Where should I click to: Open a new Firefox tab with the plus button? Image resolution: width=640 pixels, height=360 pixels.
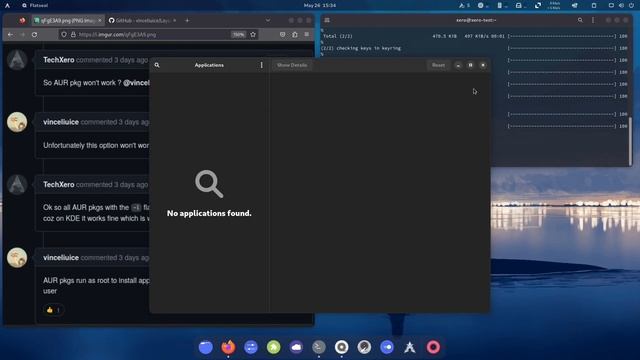point(187,20)
